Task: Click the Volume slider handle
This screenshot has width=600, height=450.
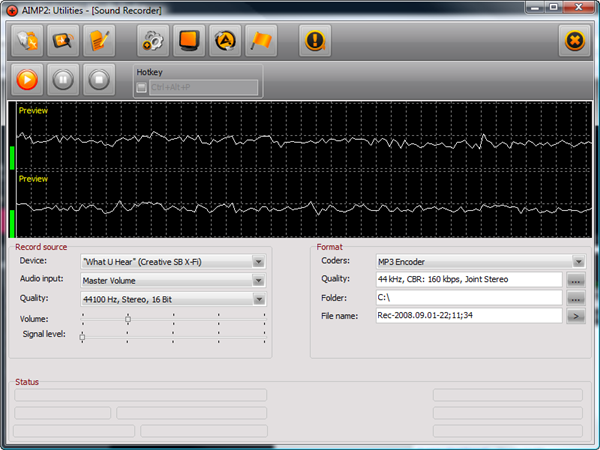Action: tap(128, 319)
